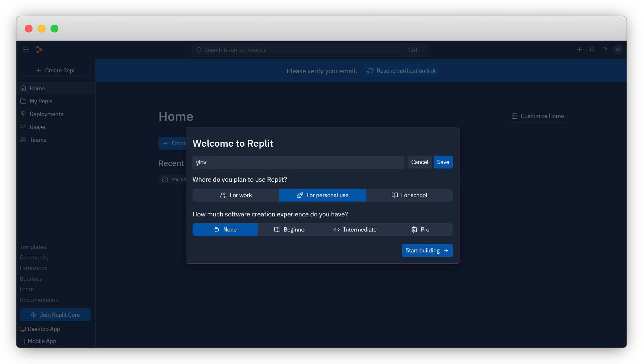Click the Desktop App monitor icon
The height and width of the screenshot is (364, 643).
click(x=23, y=329)
